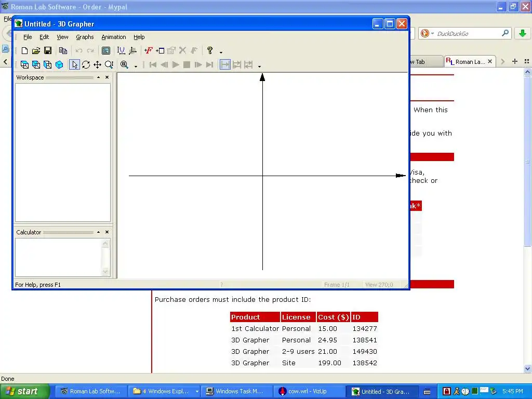Click the Help question mark icon
This screenshot has width=532, height=399.
(x=210, y=50)
